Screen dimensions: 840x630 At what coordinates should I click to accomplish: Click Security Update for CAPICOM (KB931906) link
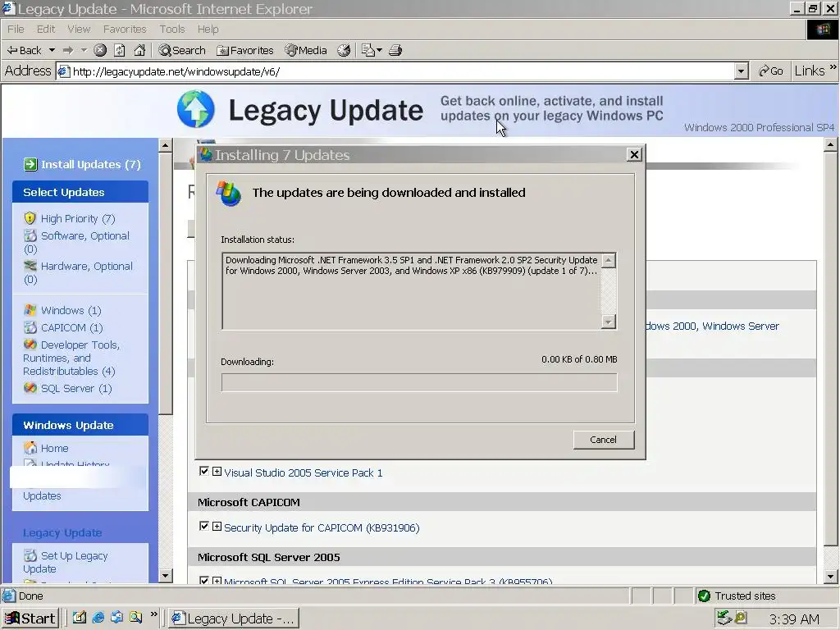tap(322, 527)
